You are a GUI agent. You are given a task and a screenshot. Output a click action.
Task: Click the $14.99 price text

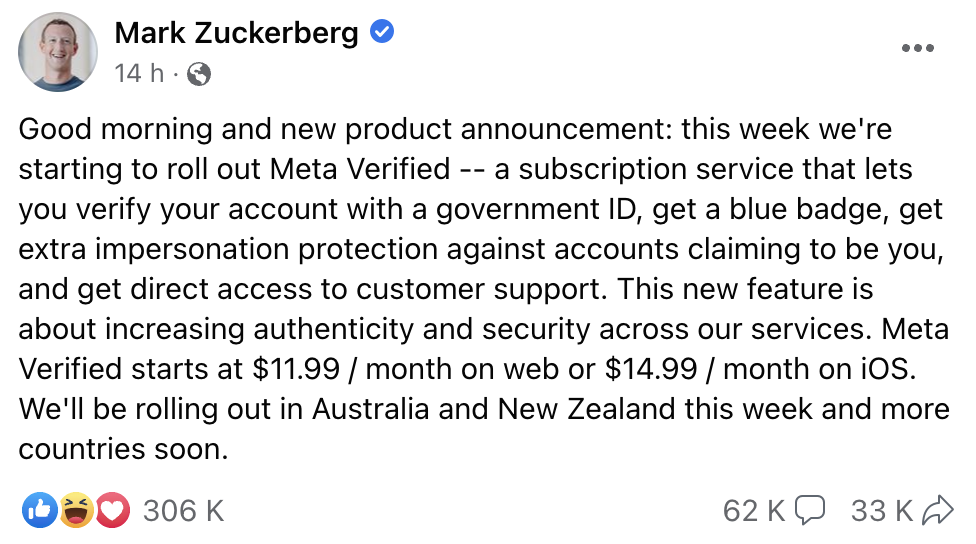tap(651, 369)
